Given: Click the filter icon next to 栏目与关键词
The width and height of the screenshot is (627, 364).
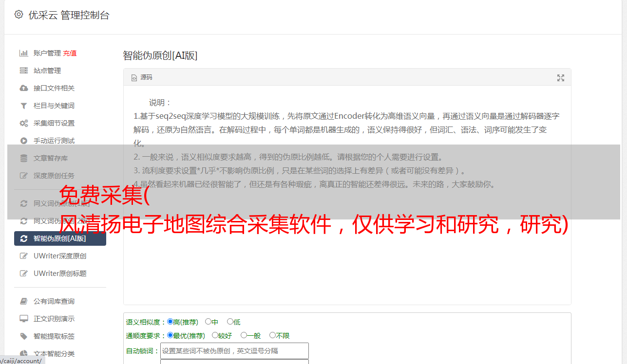Looking at the screenshot, I should click(x=23, y=106).
